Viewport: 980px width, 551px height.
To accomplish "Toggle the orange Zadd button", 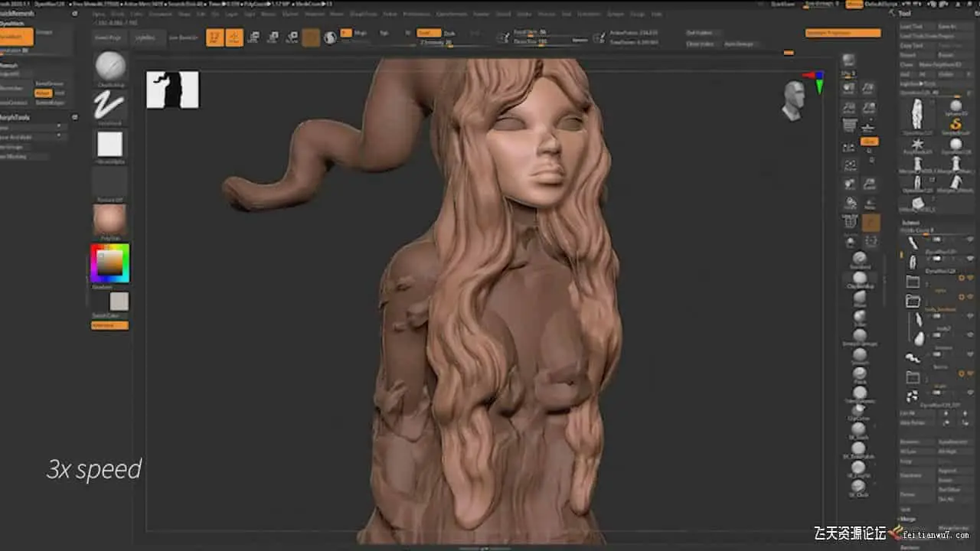I will coord(428,33).
